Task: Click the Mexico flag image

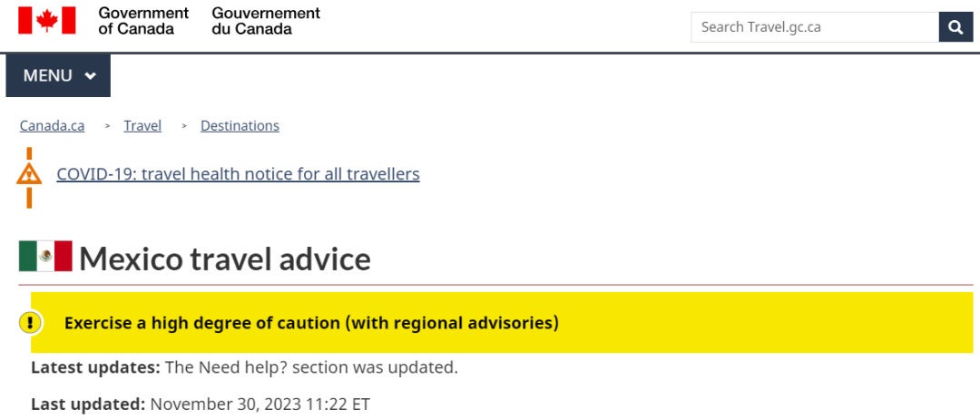Action: coord(45,256)
